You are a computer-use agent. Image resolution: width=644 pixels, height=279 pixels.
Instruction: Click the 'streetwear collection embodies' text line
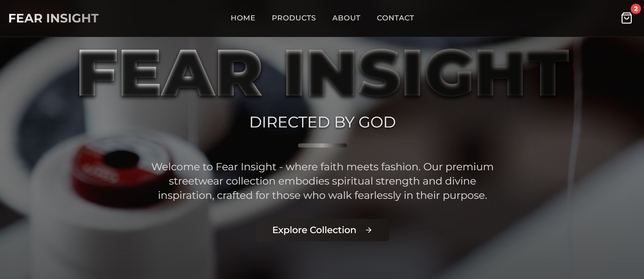(322, 181)
